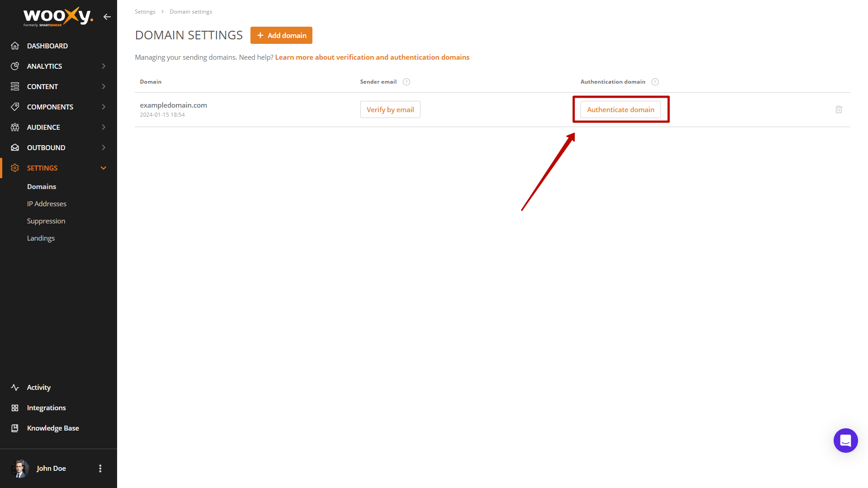Open the verification and authentication help link
868x488 pixels.
coord(372,57)
